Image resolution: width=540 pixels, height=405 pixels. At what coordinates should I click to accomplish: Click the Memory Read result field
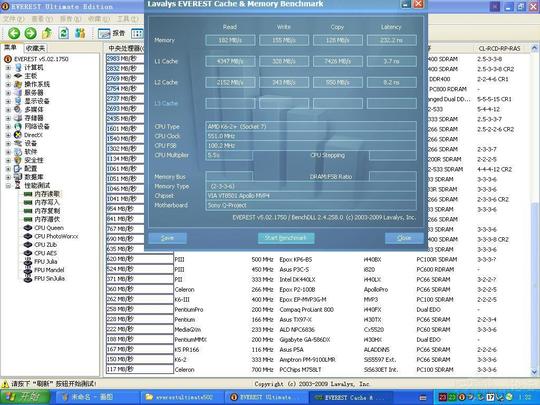[230, 40]
